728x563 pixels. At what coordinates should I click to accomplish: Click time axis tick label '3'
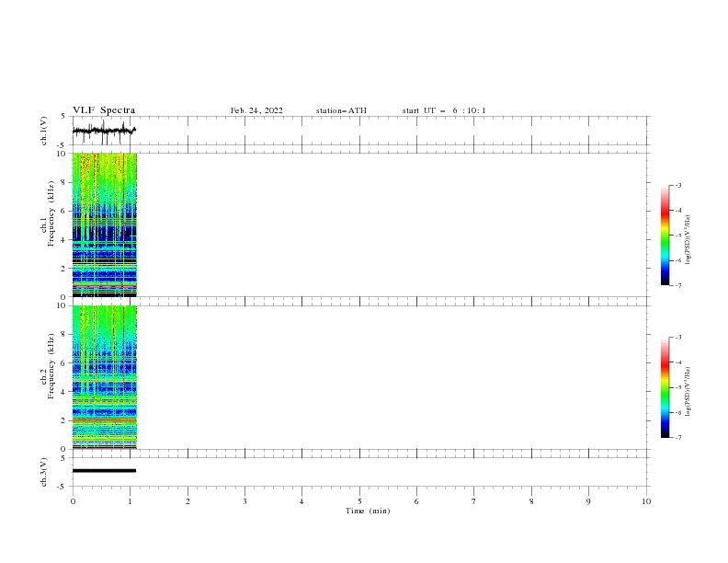click(x=245, y=501)
